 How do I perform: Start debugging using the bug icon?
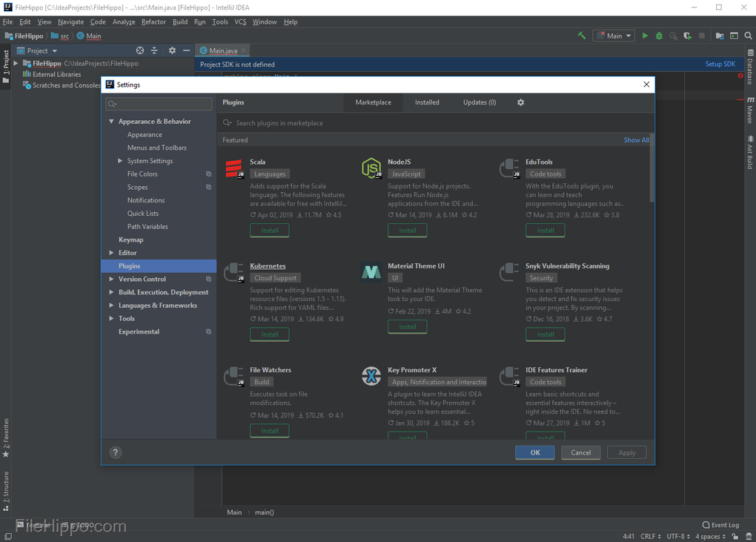[x=658, y=35]
